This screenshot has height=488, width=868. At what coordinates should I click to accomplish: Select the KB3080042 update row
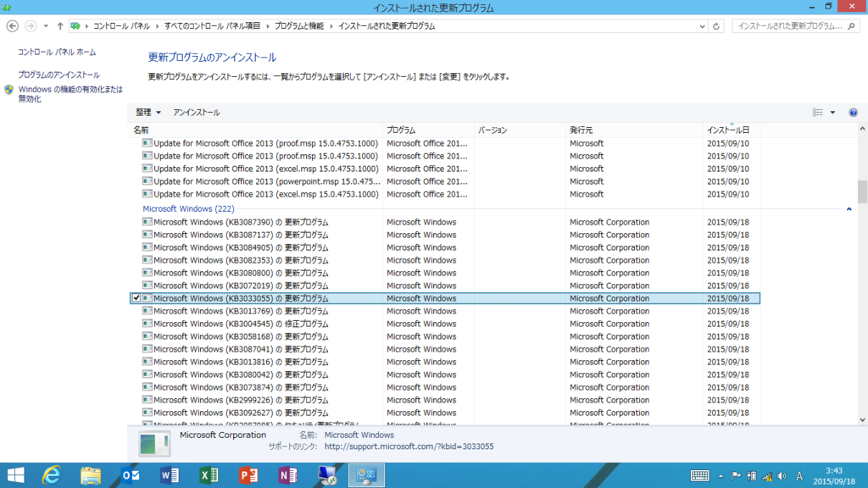coord(444,374)
